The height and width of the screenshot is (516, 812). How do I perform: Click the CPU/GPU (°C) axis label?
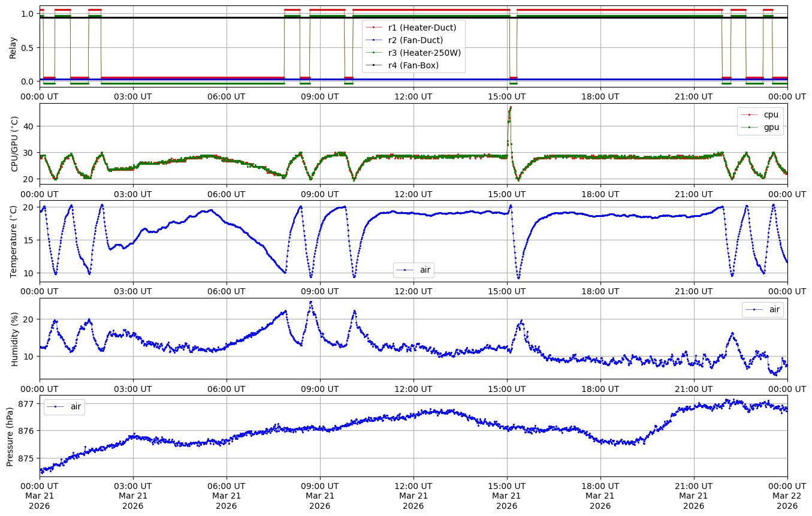[13, 144]
